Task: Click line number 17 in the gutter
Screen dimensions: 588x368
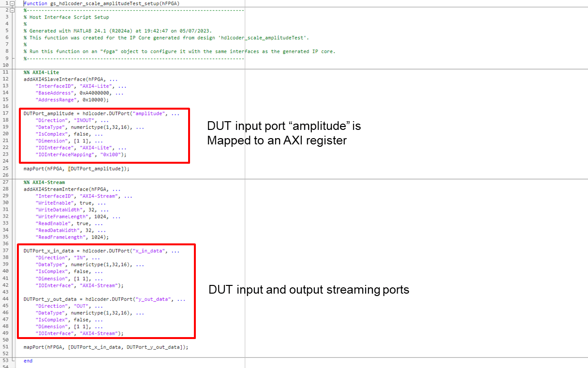Action: (x=5, y=113)
